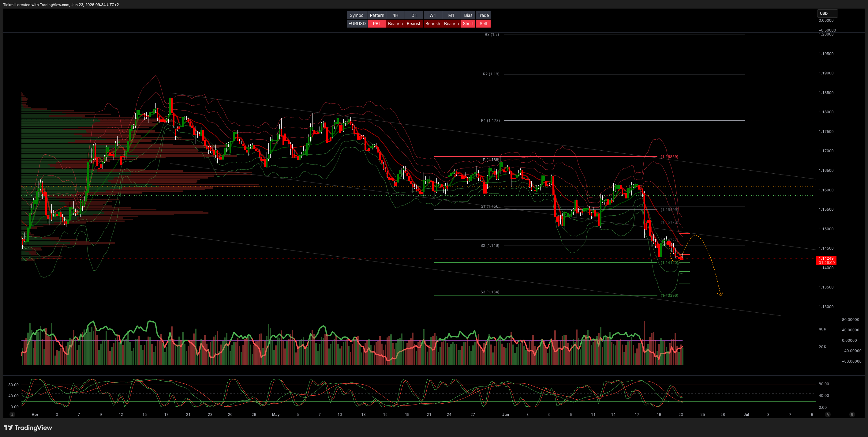This screenshot has height=437, width=868.
Task: Select the P (1.168) pivot label
Action: 491,160
